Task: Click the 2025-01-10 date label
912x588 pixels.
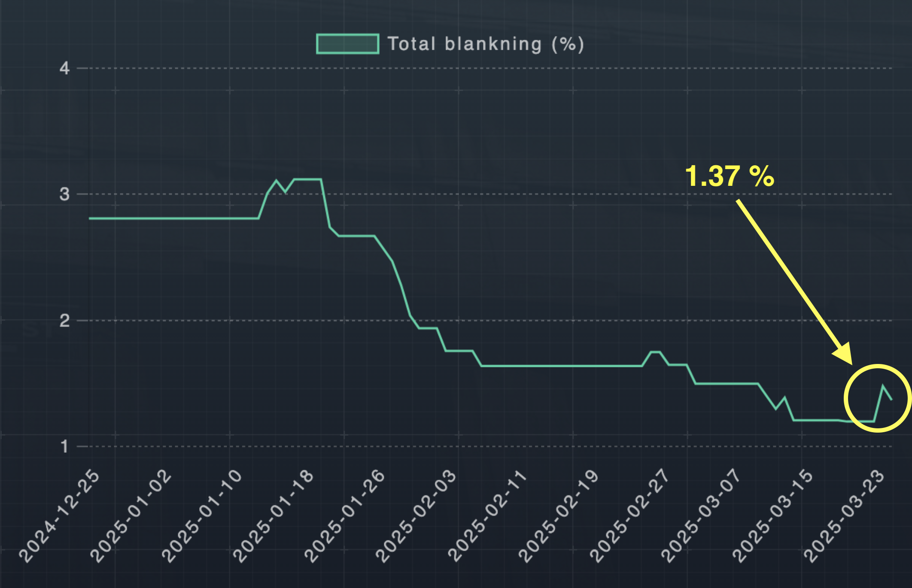Action: [202, 516]
